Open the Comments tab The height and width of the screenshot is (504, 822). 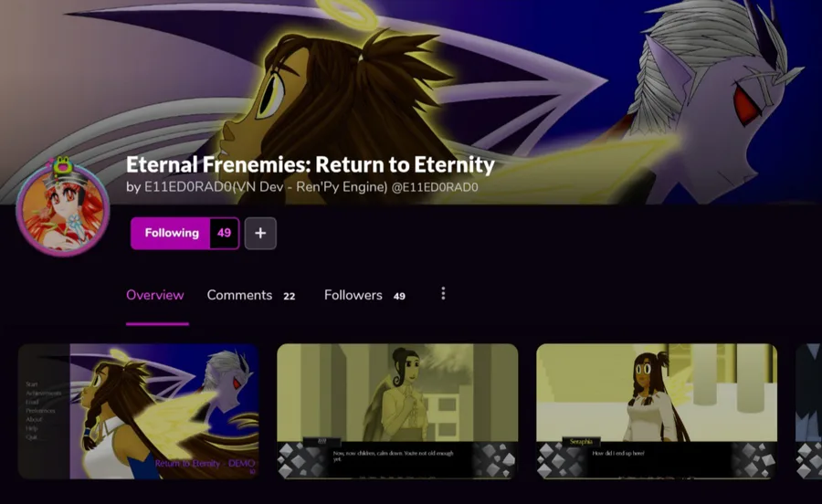(239, 295)
